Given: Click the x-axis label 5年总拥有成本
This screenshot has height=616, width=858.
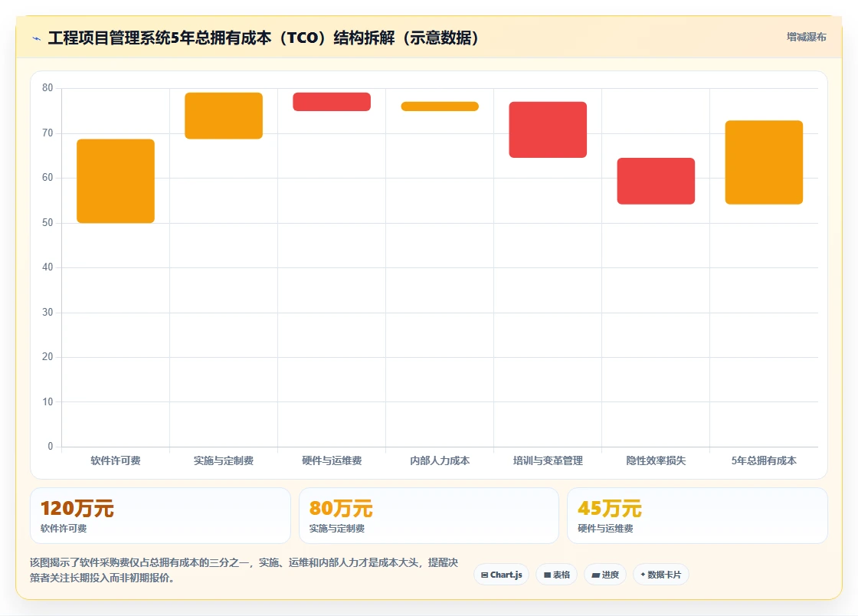Looking at the screenshot, I should (x=764, y=460).
